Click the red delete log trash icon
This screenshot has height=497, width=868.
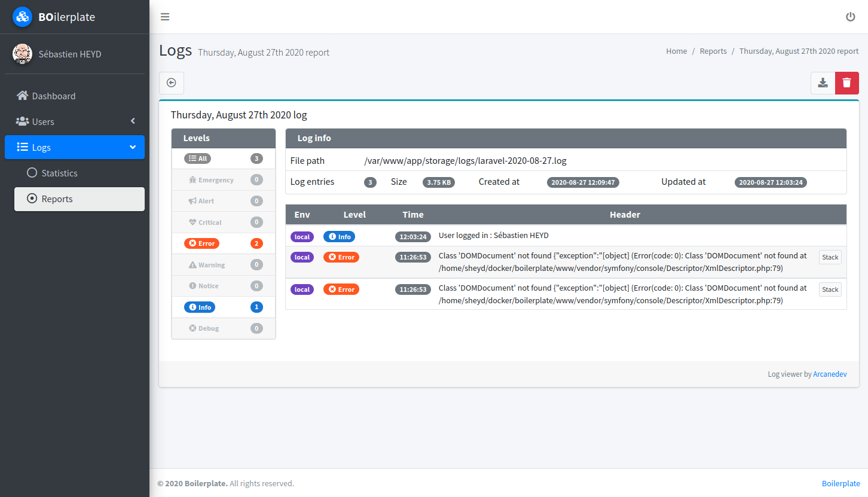click(x=846, y=83)
